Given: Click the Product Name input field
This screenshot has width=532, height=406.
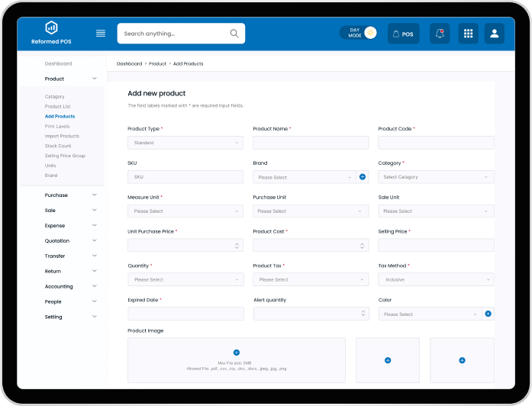Looking at the screenshot, I should [311, 143].
